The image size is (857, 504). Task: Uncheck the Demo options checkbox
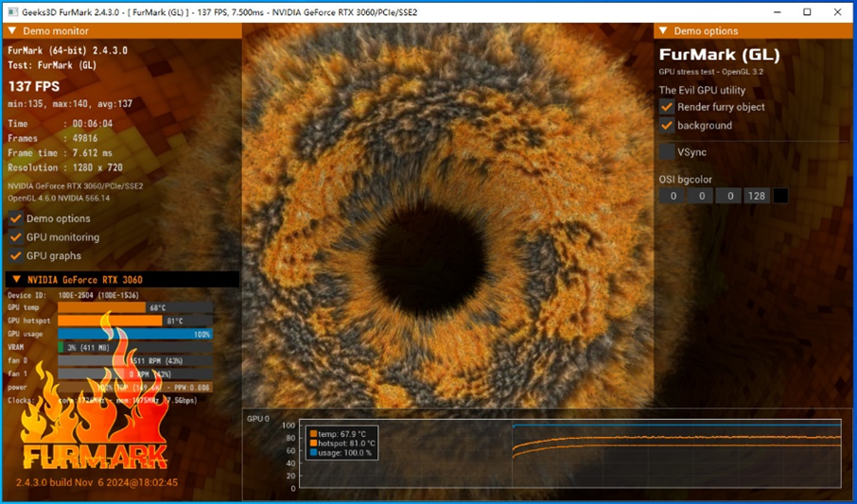16,218
